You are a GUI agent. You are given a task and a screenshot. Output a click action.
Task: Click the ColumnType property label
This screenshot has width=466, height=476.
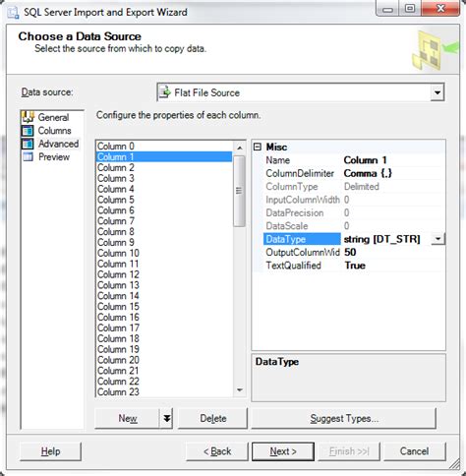tap(292, 187)
